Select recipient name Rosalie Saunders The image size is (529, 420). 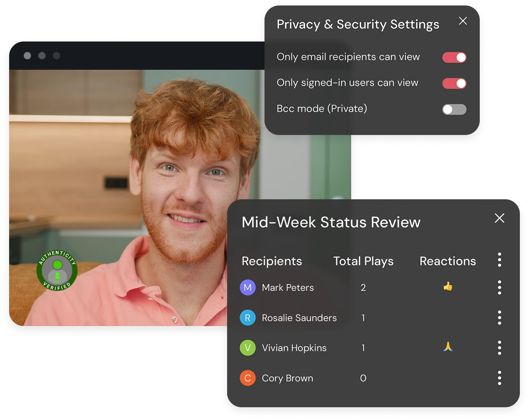tap(299, 318)
